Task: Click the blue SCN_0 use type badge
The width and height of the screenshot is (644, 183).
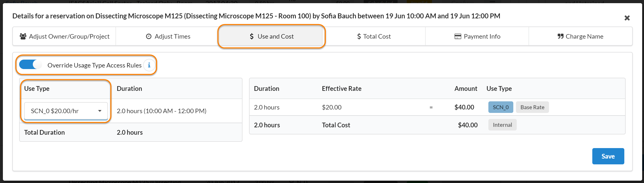Action: click(500, 107)
